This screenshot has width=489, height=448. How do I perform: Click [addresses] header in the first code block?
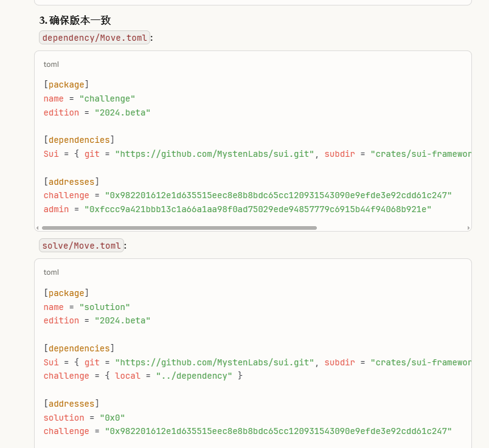tap(71, 181)
